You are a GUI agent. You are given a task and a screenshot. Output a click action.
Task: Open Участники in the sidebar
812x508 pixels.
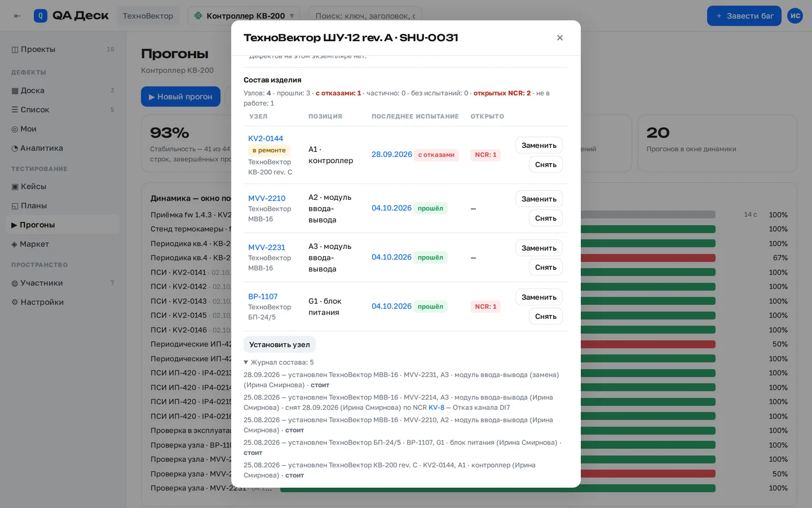63,283
